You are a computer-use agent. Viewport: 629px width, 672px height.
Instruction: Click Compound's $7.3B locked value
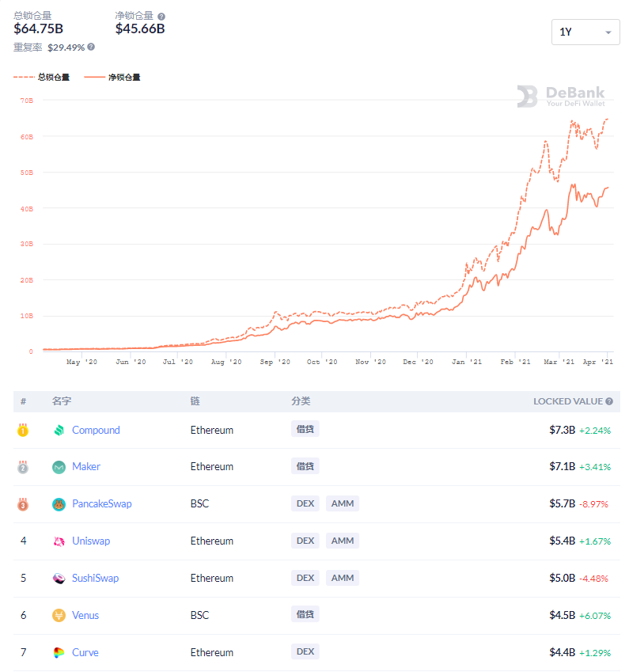[563, 430]
